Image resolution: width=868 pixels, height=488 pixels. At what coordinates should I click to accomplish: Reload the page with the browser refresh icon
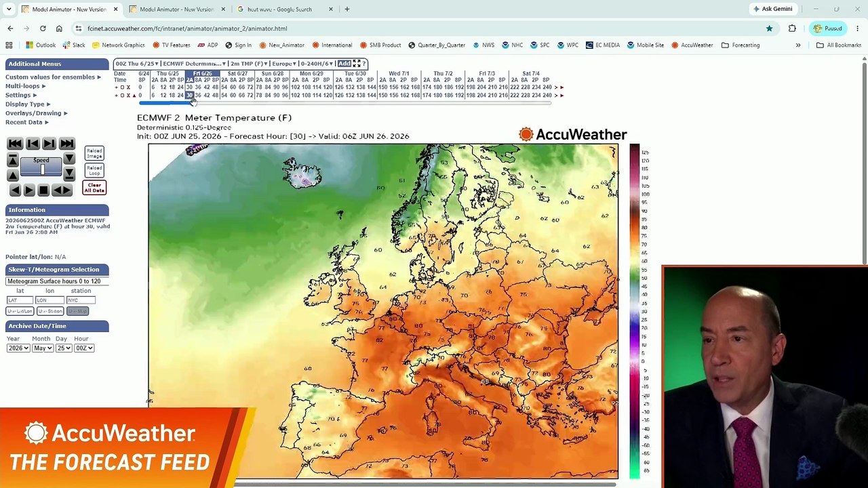click(x=43, y=28)
